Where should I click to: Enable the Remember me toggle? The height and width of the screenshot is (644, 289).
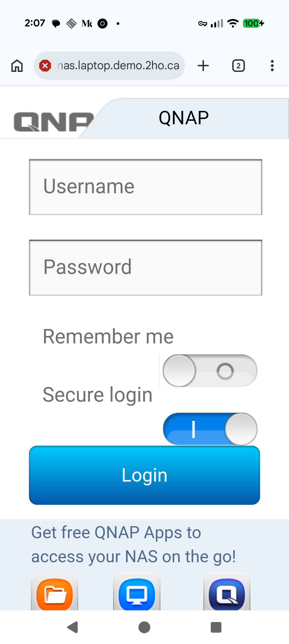pos(209,371)
